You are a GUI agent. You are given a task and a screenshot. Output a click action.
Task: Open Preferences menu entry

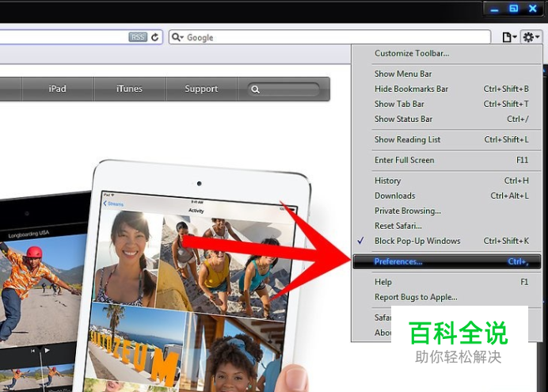pyautogui.click(x=447, y=261)
